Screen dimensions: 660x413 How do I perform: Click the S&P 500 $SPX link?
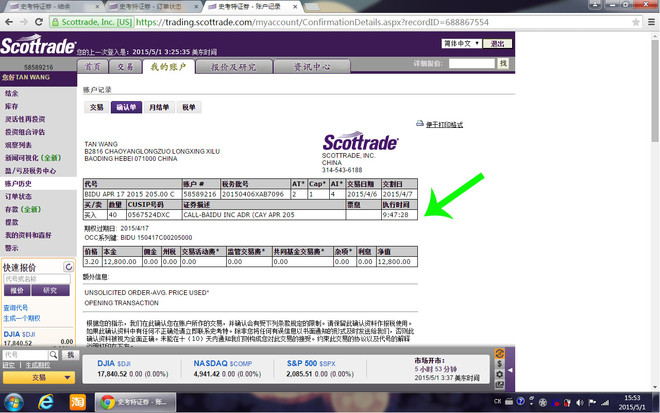[311, 363]
